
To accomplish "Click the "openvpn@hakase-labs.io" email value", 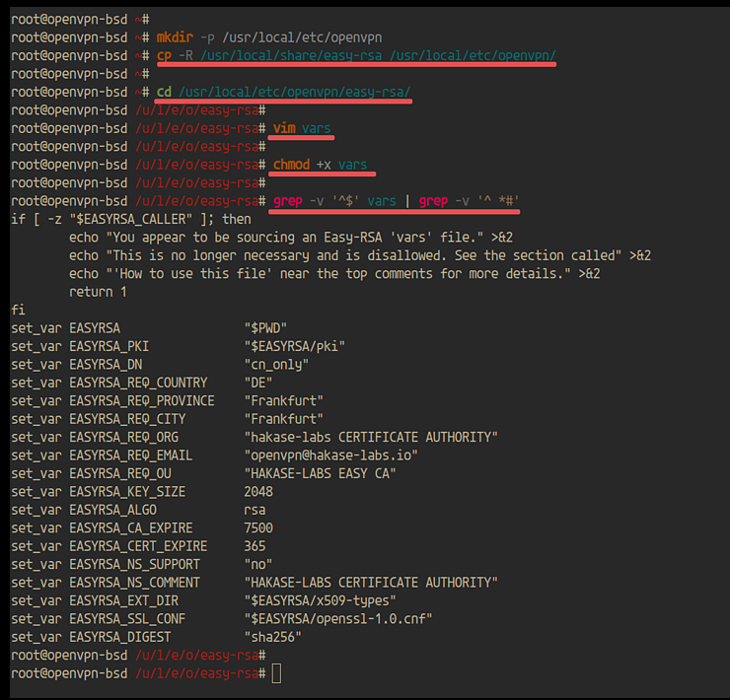I will [x=330, y=455].
